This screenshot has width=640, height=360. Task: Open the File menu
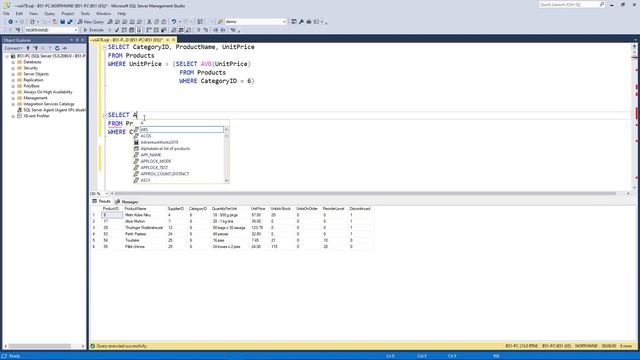(7, 13)
